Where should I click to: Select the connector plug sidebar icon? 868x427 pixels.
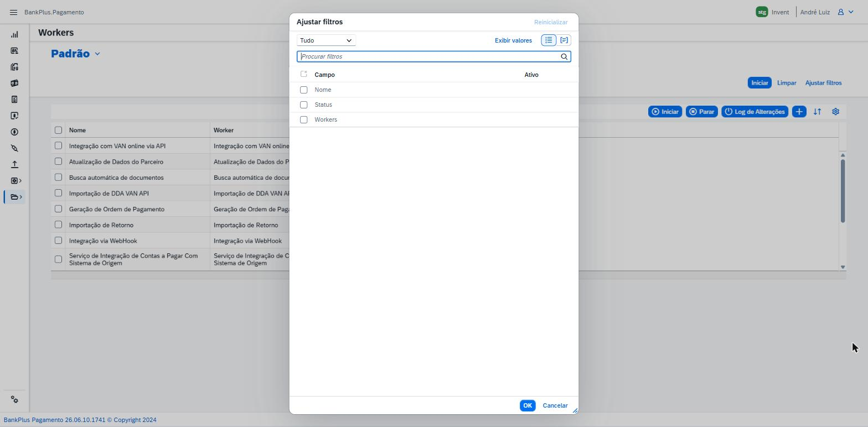(14, 148)
